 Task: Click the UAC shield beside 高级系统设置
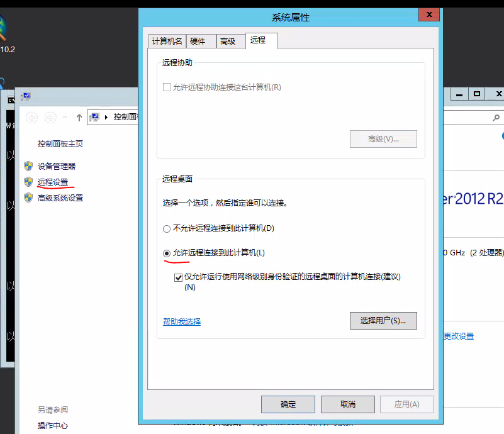pyautogui.click(x=29, y=197)
